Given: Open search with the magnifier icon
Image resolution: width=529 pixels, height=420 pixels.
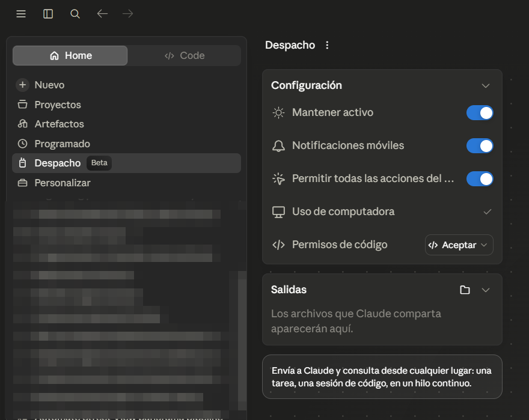Looking at the screenshot, I should tap(75, 14).
